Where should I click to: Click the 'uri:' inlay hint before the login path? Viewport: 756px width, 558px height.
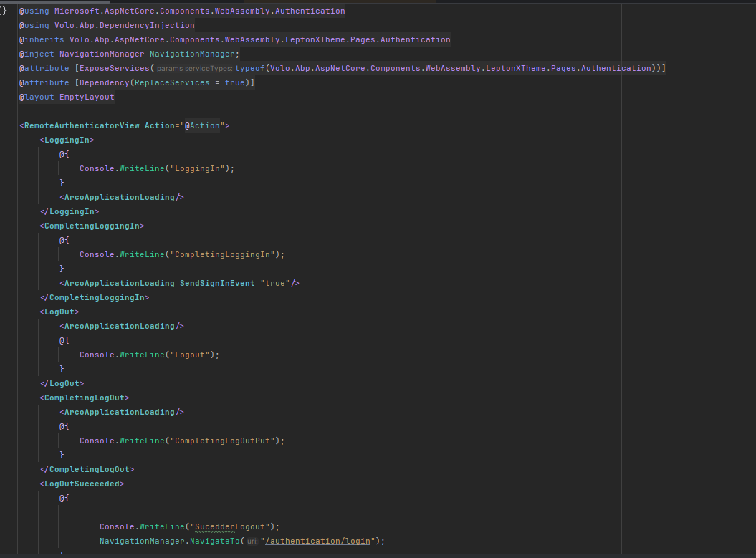pos(252,542)
